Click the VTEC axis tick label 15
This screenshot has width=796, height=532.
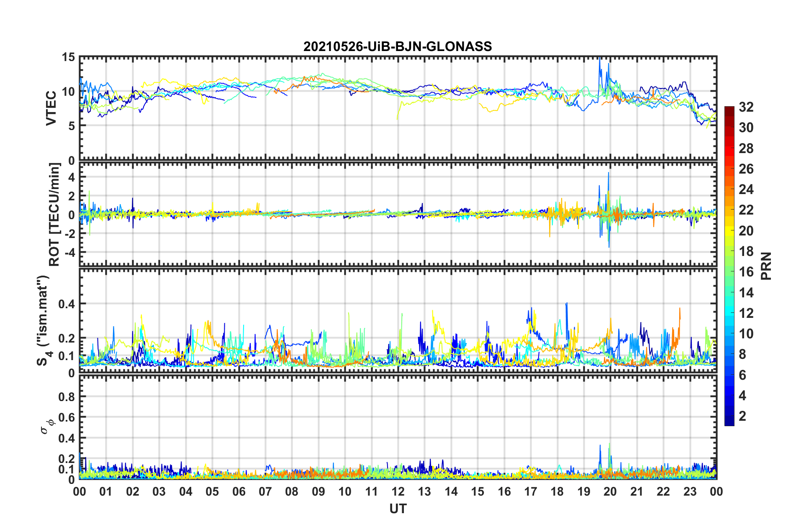pos(68,57)
